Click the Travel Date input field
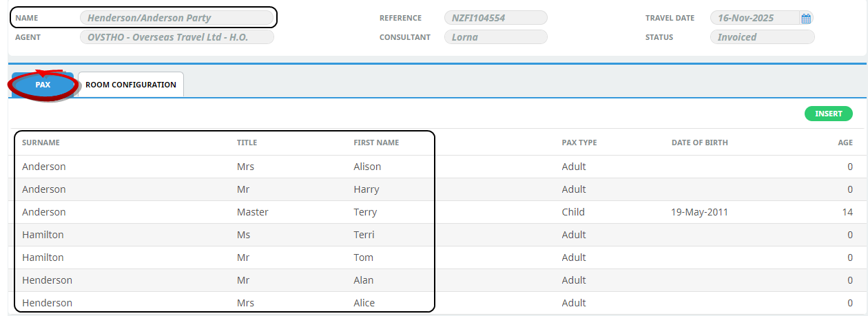 (x=754, y=18)
